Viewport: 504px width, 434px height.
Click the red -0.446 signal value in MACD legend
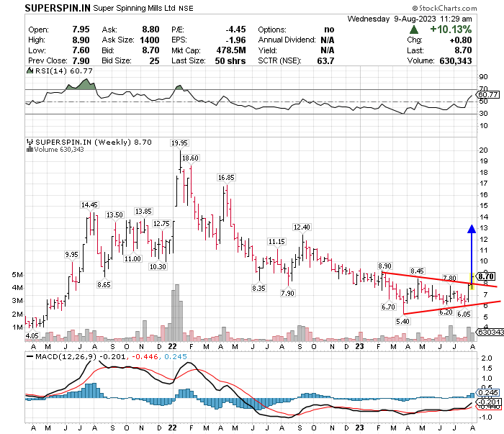coord(145,356)
